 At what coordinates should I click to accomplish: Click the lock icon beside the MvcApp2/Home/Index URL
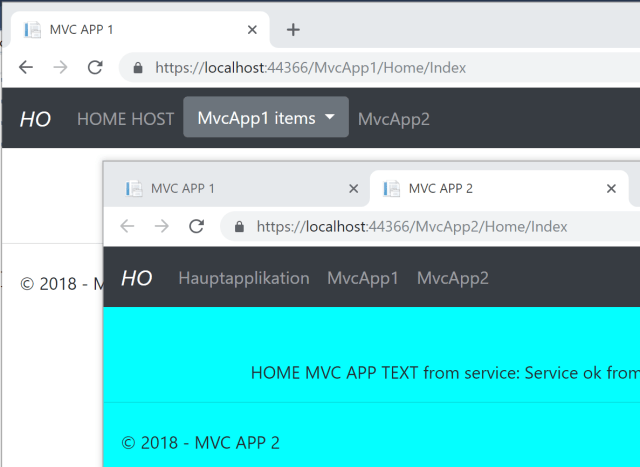[x=239, y=227]
